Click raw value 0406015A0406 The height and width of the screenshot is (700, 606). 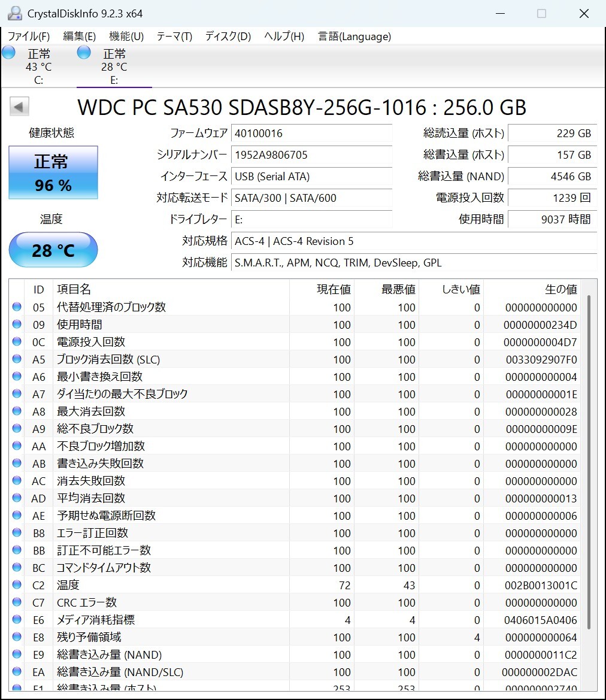coord(540,620)
